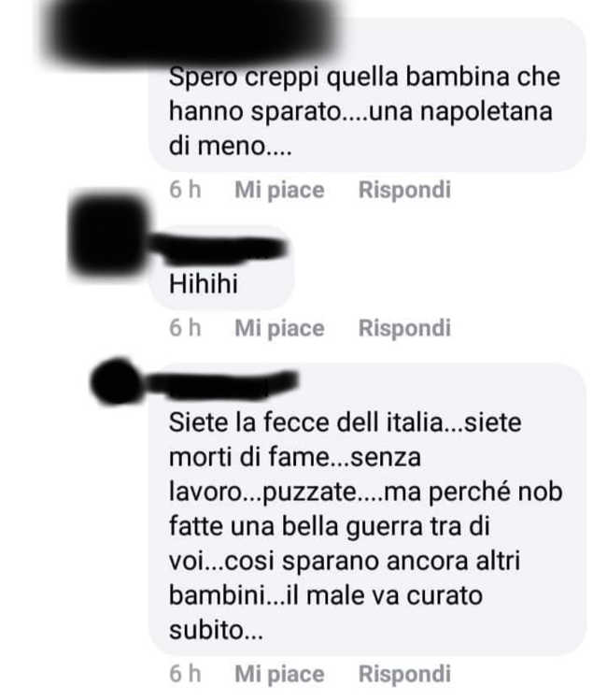The height and width of the screenshot is (700, 607).
Task: Select the Hihihi comment bubble
Action: tap(221, 268)
